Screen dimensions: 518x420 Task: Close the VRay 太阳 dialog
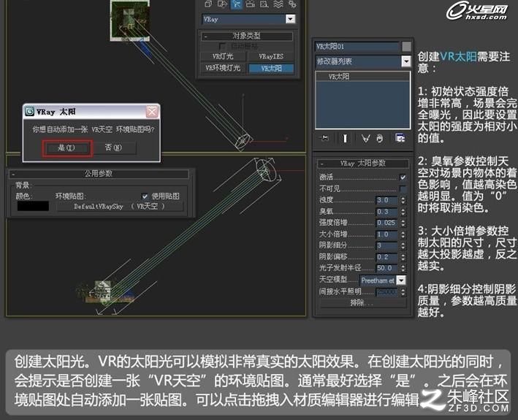pyautogui.click(x=152, y=112)
